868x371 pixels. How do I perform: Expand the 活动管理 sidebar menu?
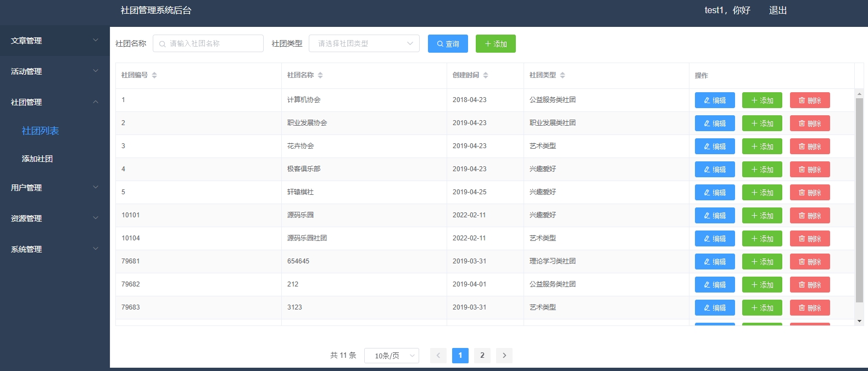click(x=55, y=71)
